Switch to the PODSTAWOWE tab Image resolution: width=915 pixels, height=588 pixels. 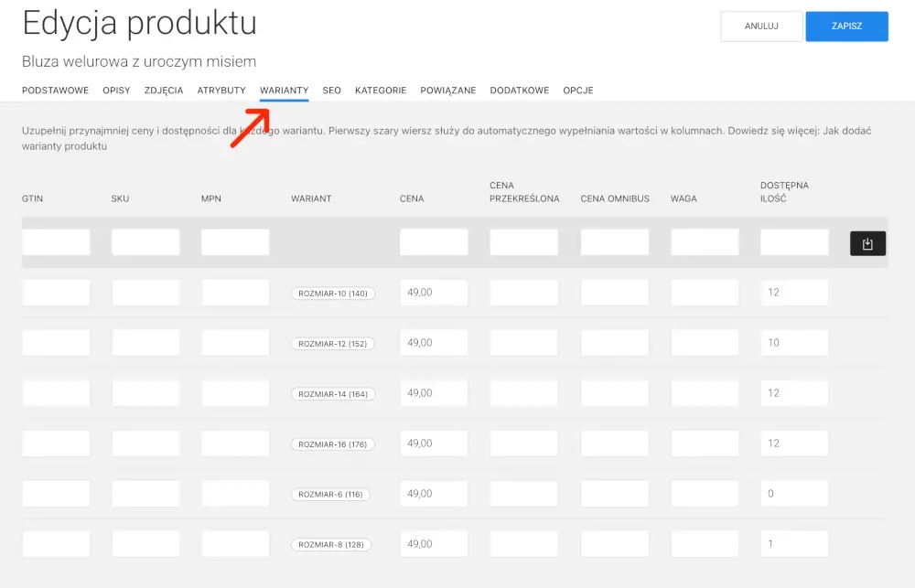pyautogui.click(x=55, y=91)
